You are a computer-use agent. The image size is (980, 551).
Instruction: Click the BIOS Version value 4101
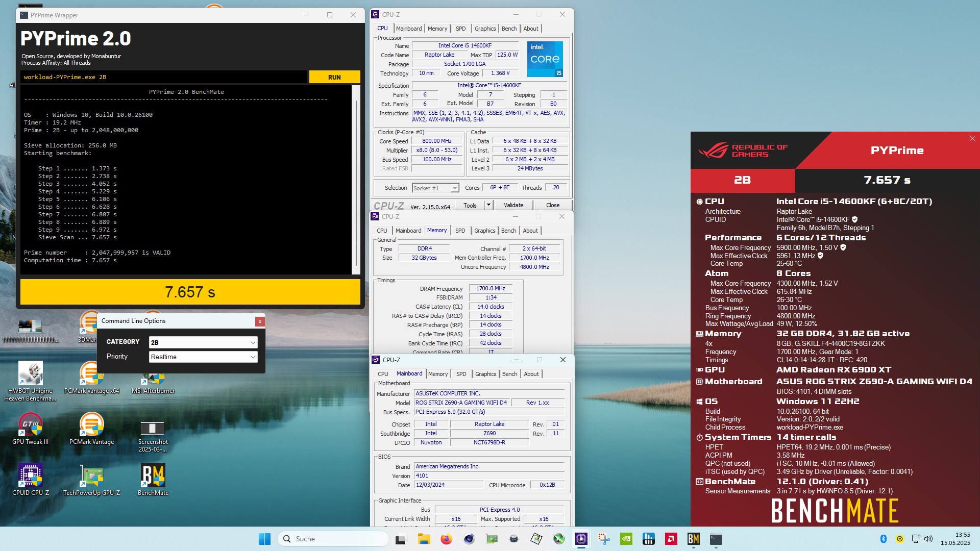click(489, 476)
